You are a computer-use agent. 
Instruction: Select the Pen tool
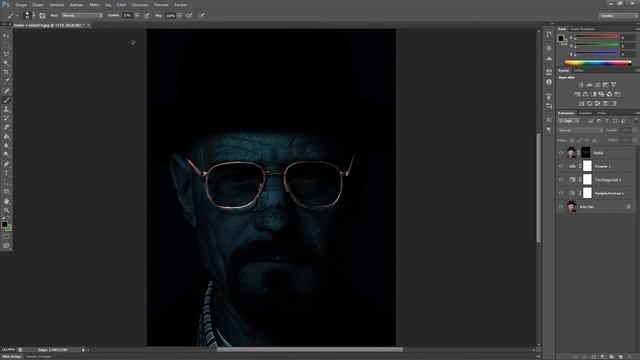click(6, 164)
